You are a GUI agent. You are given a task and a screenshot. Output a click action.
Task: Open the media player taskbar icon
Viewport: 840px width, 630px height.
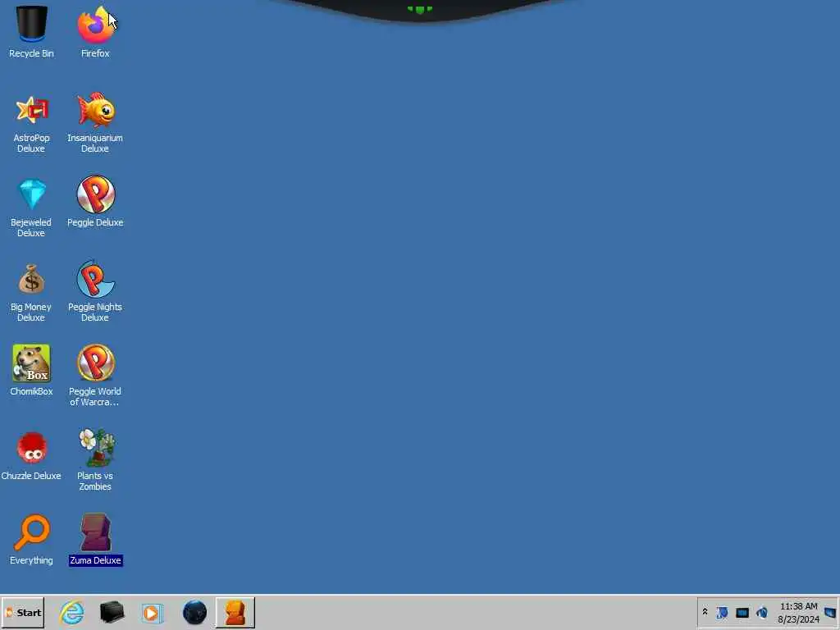(x=153, y=612)
